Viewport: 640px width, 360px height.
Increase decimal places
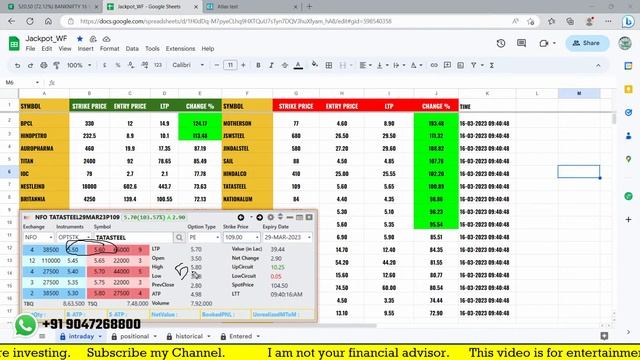[144, 65]
